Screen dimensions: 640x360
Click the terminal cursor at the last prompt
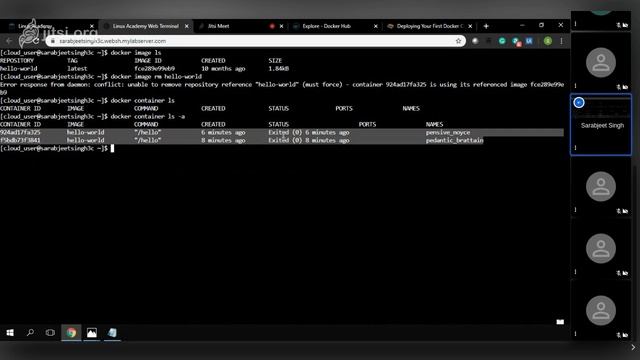coord(112,149)
